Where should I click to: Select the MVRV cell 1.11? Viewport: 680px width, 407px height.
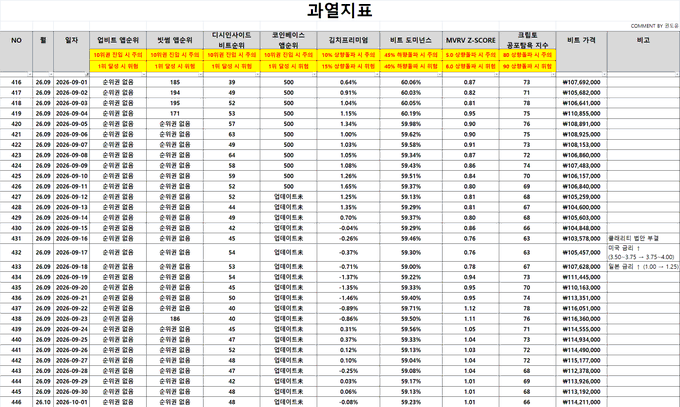[x=471, y=318]
